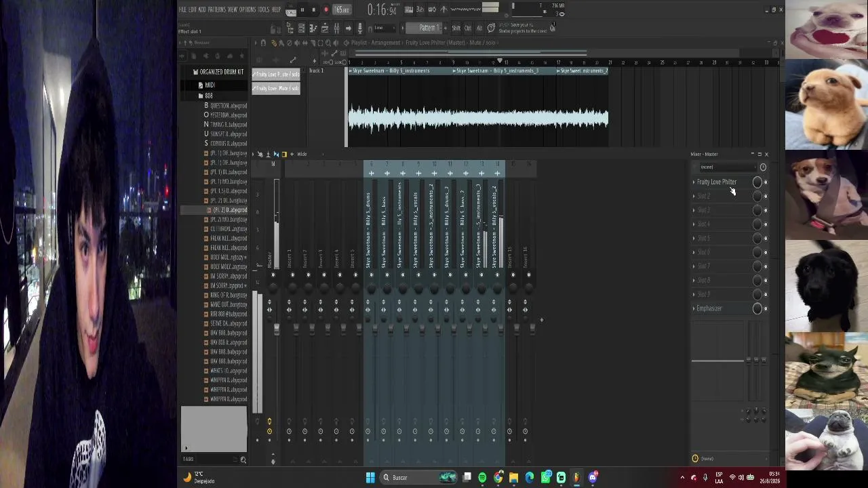Open Google Chrome from the taskbar
The image size is (868, 488).
click(x=498, y=478)
